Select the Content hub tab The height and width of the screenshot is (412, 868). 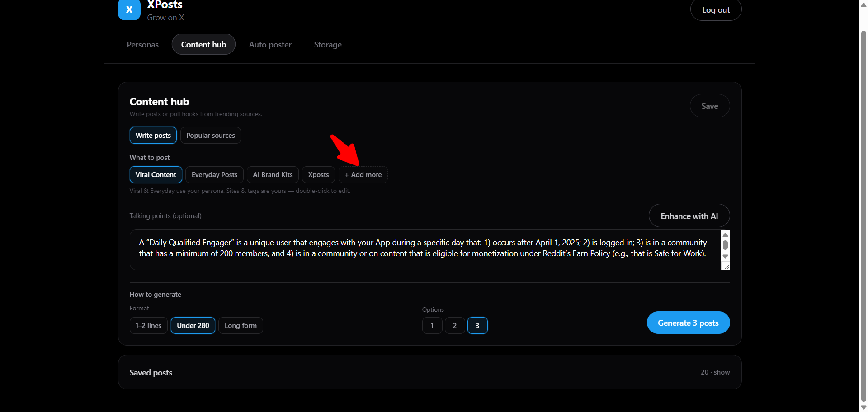pyautogui.click(x=203, y=45)
